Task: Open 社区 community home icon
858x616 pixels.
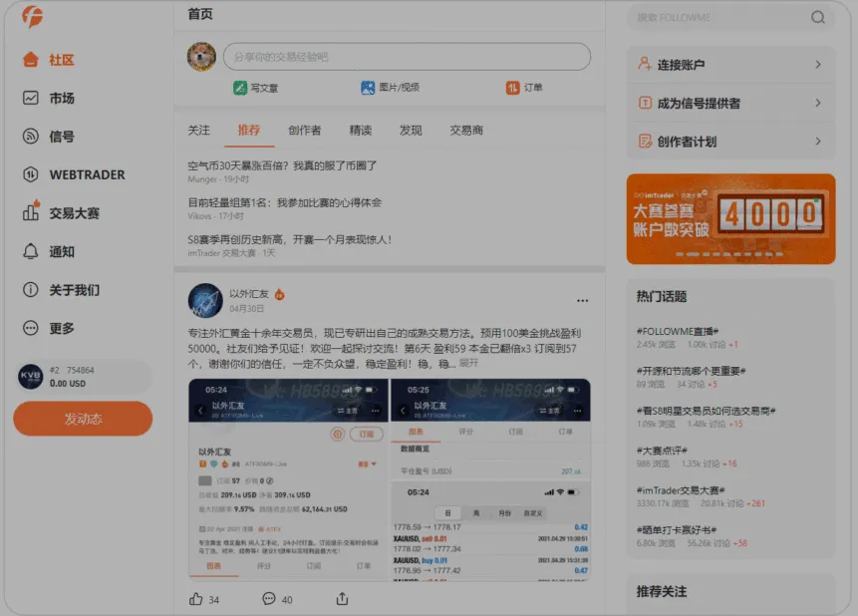Action: click(31, 60)
